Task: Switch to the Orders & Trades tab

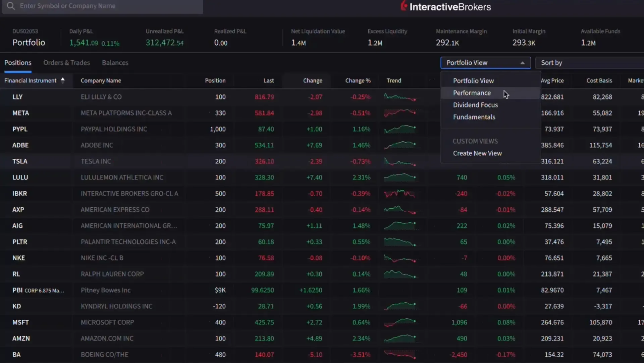Action: pyautogui.click(x=67, y=63)
